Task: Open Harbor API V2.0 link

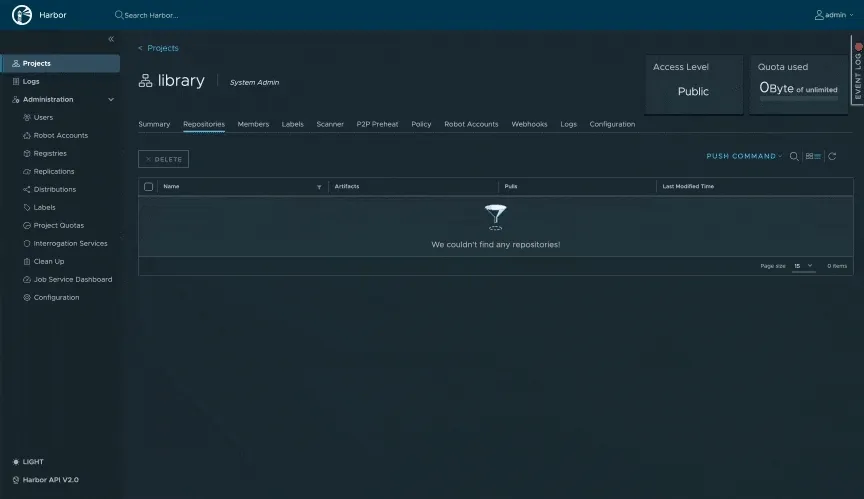Action: (50, 480)
